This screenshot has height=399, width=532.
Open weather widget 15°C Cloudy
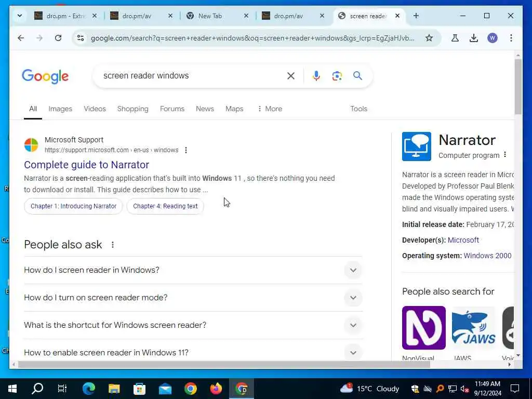click(370, 389)
